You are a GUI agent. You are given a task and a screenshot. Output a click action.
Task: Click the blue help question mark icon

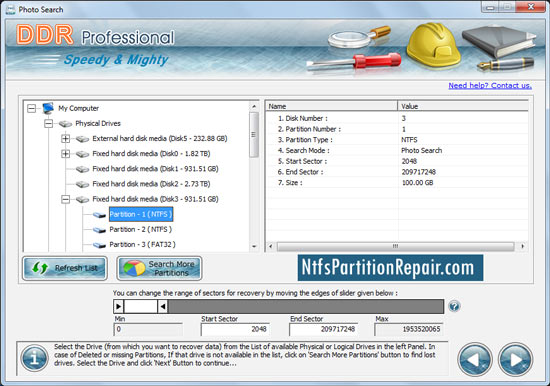click(454, 306)
